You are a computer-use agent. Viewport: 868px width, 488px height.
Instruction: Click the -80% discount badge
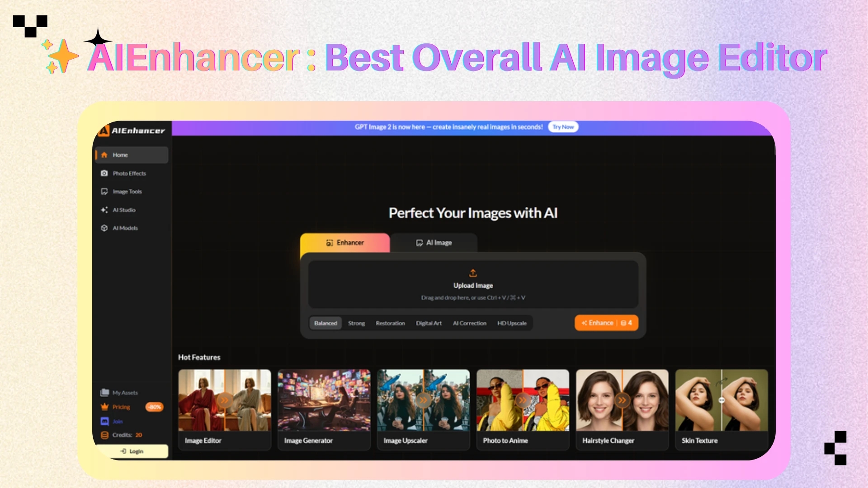click(155, 407)
